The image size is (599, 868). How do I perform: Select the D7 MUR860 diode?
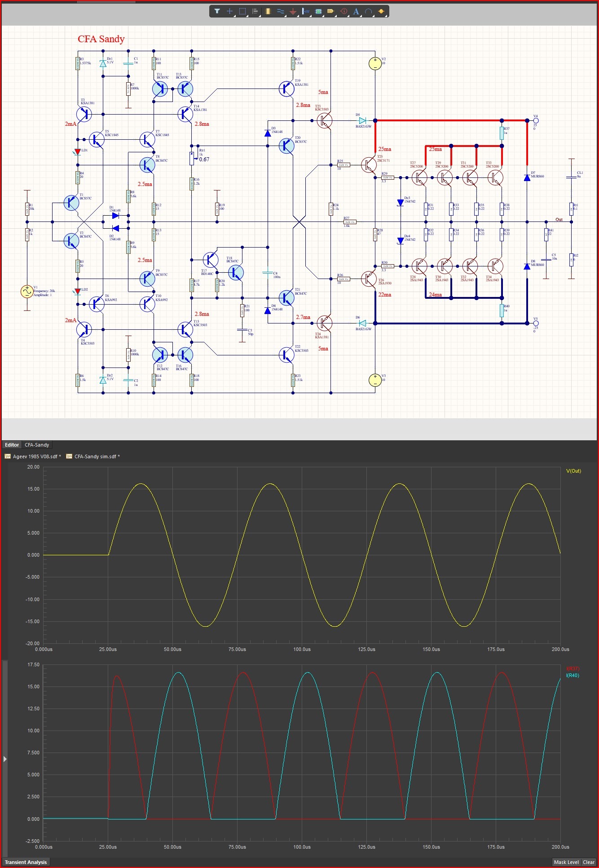coord(527,177)
